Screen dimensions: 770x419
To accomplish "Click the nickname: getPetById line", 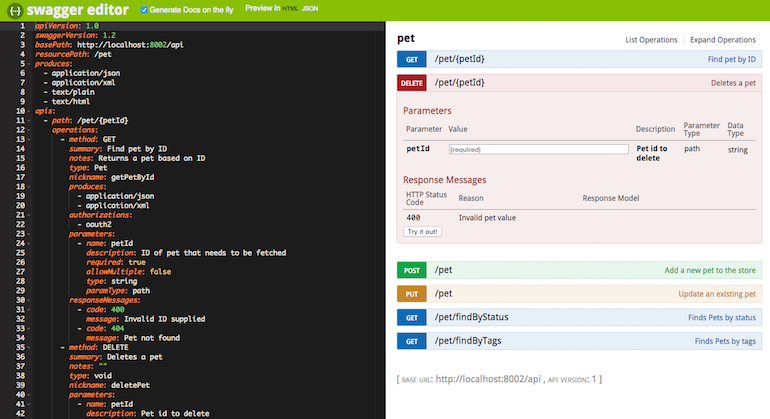I will coord(111,177).
